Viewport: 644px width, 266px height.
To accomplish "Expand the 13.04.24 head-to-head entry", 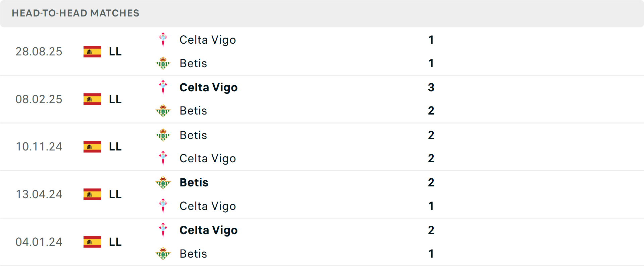I will tap(322, 194).
